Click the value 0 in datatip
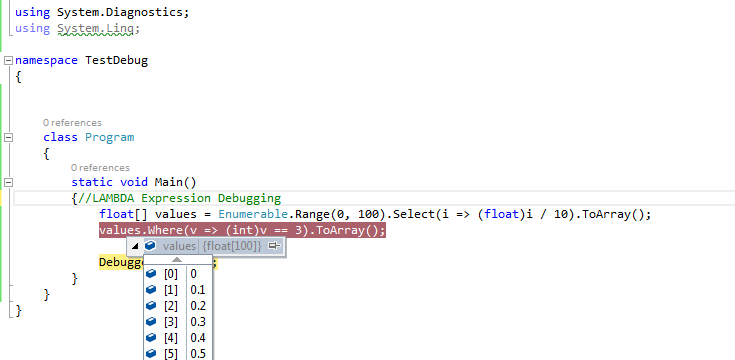This screenshot has height=360, width=735. (x=194, y=274)
